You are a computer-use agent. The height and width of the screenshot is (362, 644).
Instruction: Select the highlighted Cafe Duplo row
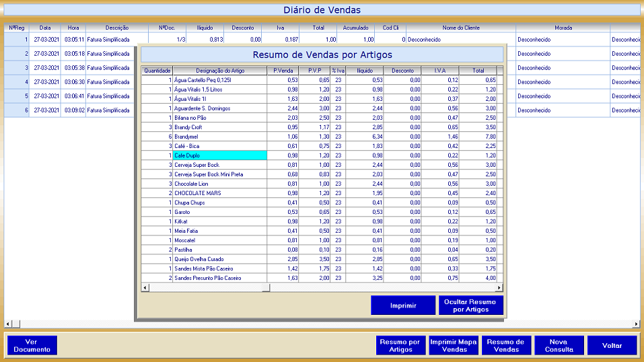[x=219, y=155]
